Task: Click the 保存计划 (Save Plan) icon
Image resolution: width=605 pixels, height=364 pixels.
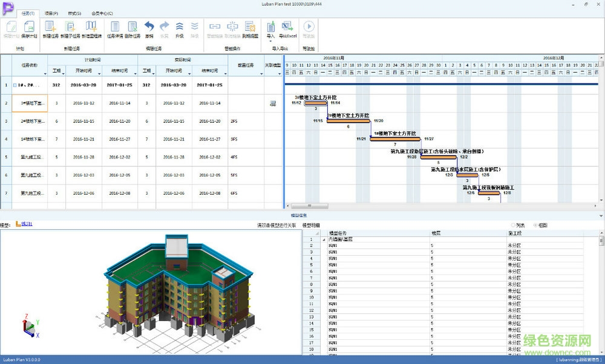Action: 29,27
